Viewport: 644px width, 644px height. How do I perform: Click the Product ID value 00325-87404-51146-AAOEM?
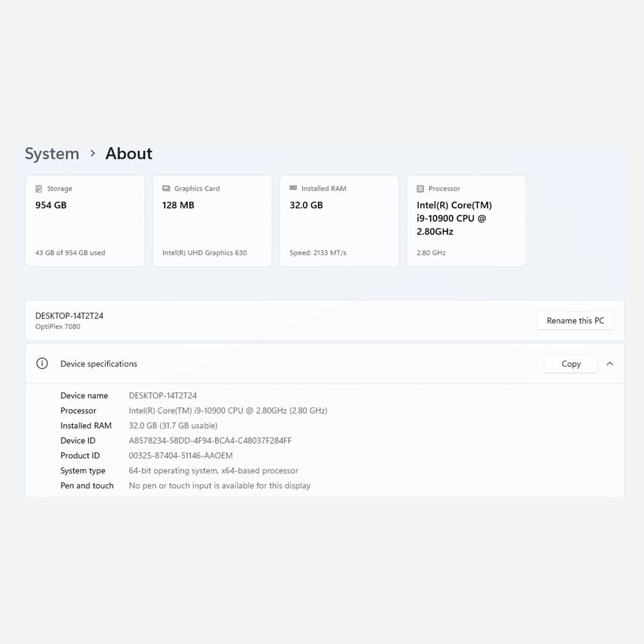[181, 456]
